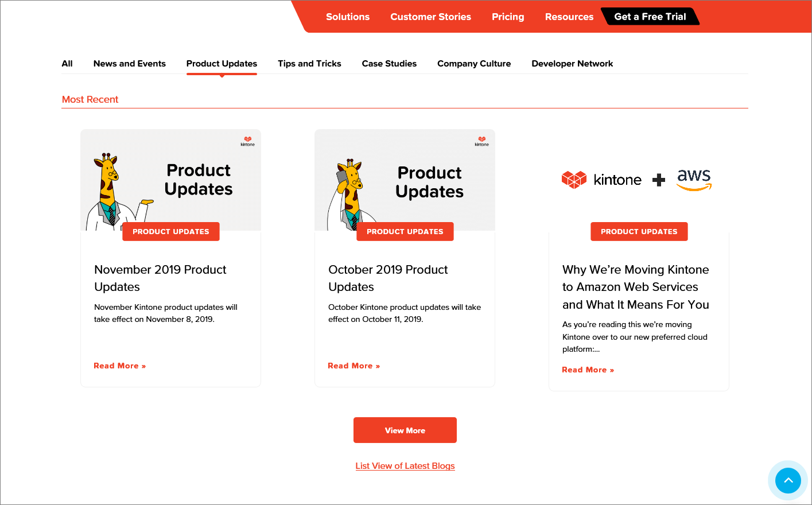Read more about October 2019 Product Updates
The height and width of the screenshot is (505, 812).
353,366
